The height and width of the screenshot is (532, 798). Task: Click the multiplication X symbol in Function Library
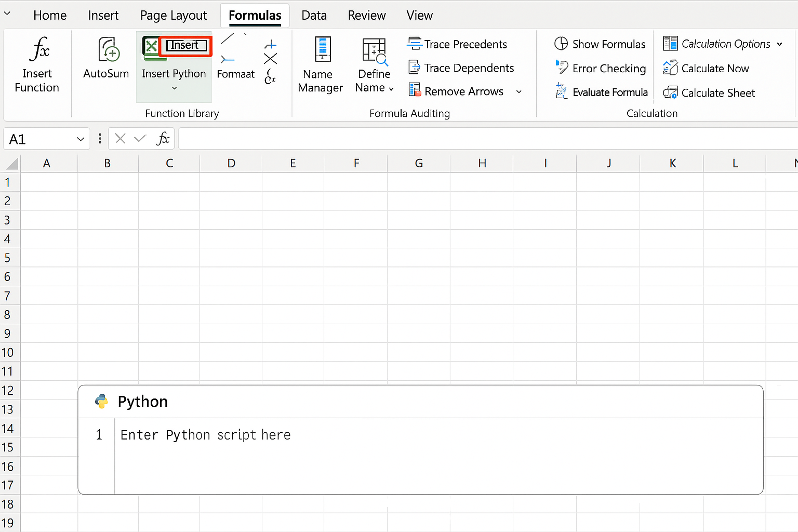[270, 59]
